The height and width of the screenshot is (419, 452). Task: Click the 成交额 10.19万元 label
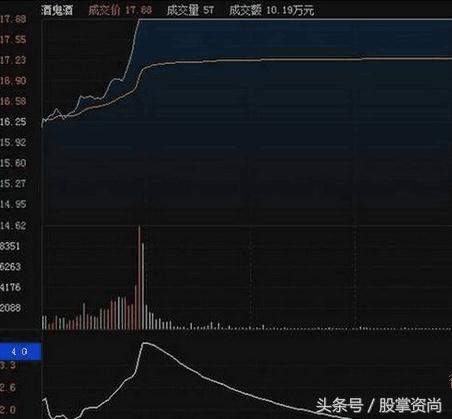click(272, 10)
